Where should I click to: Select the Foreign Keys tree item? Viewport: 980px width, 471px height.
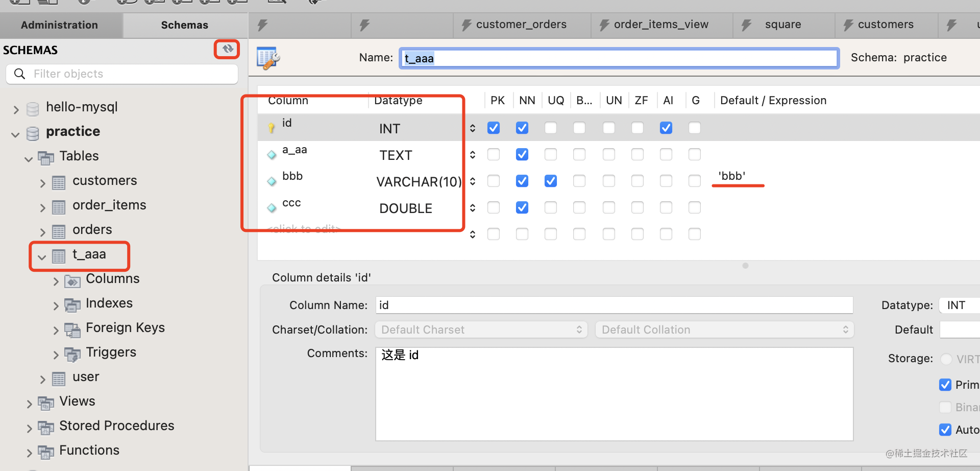[x=125, y=327]
